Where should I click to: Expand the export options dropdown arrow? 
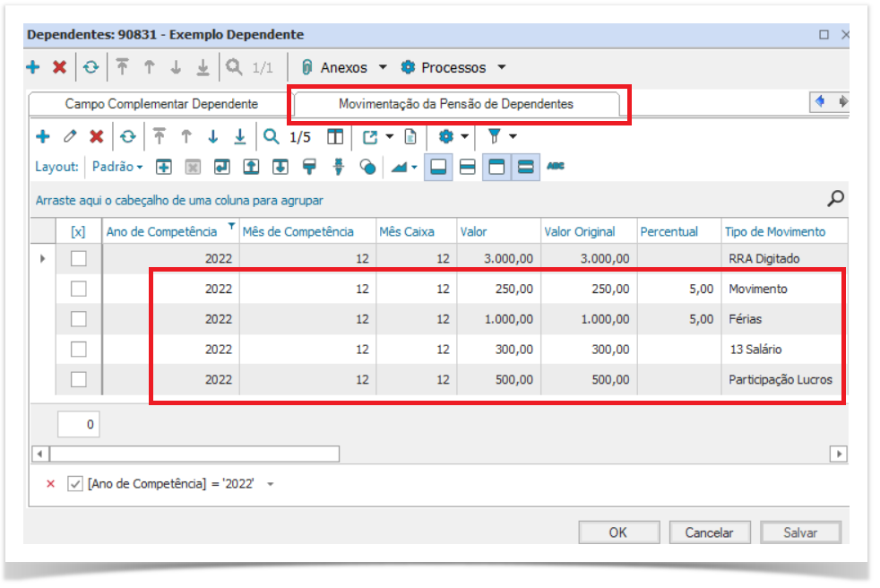[389, 136]
